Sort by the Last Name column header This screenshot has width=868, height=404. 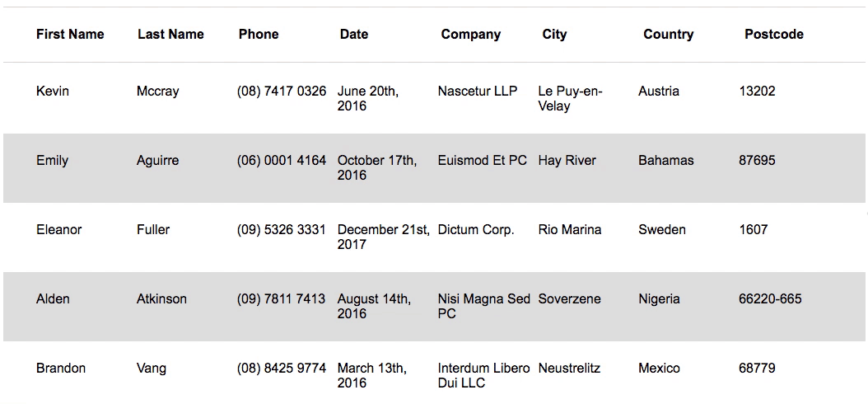coord(170,34)
